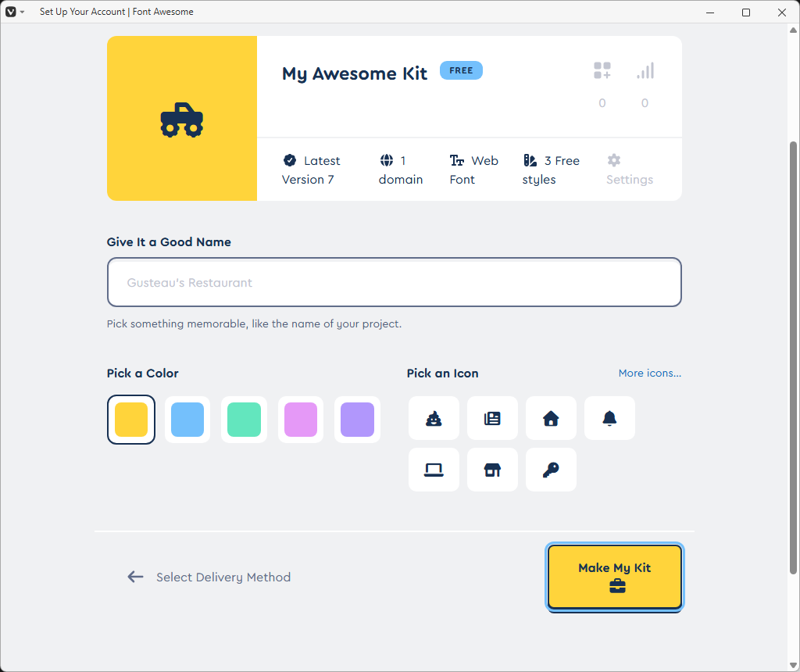Select the pink color swatch

301,420
